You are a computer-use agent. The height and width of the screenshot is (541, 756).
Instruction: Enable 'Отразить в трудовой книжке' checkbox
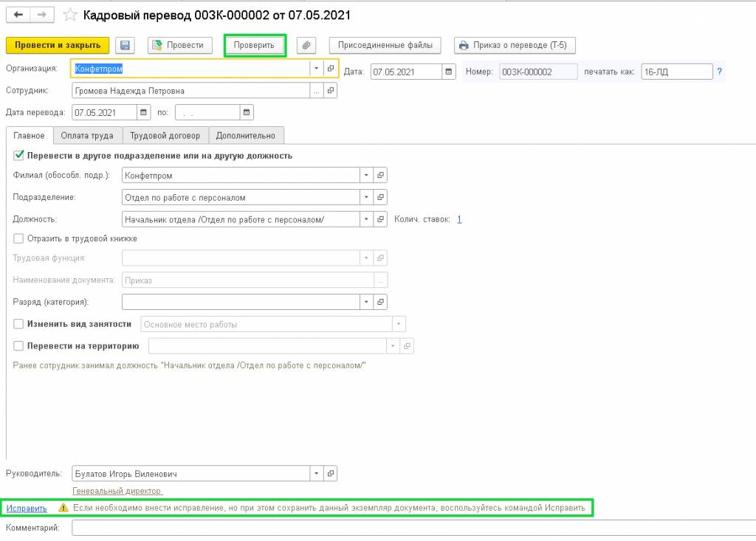pos(18,238)
